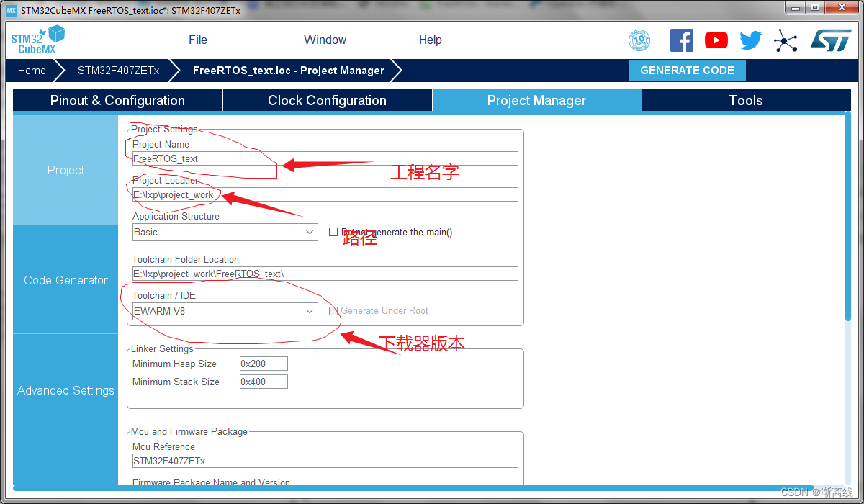Click the vertical scrollbar of the settings panel
Screen dimensions: 864x504
[847, 216]
